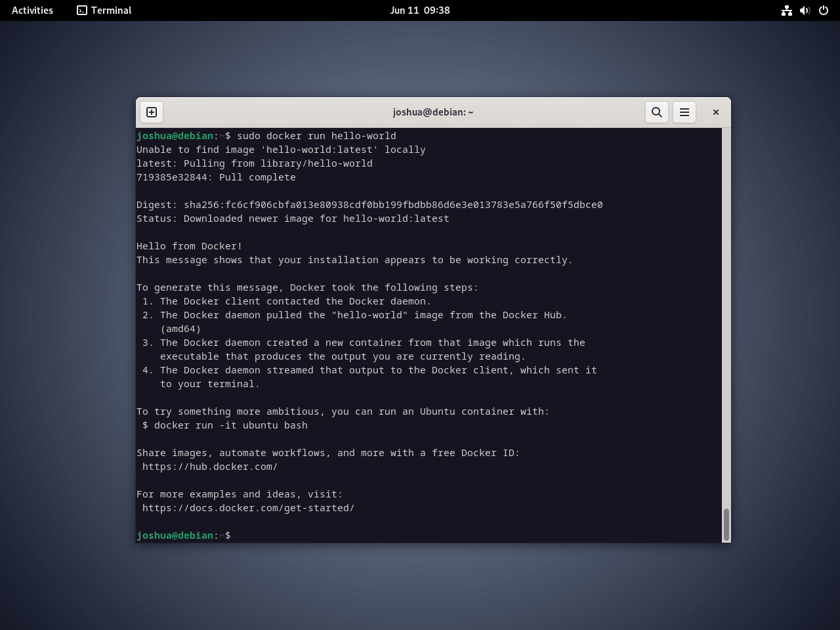Click the bottom joshua@debian prompt
The image size is (840, 630).
(184, 535)
